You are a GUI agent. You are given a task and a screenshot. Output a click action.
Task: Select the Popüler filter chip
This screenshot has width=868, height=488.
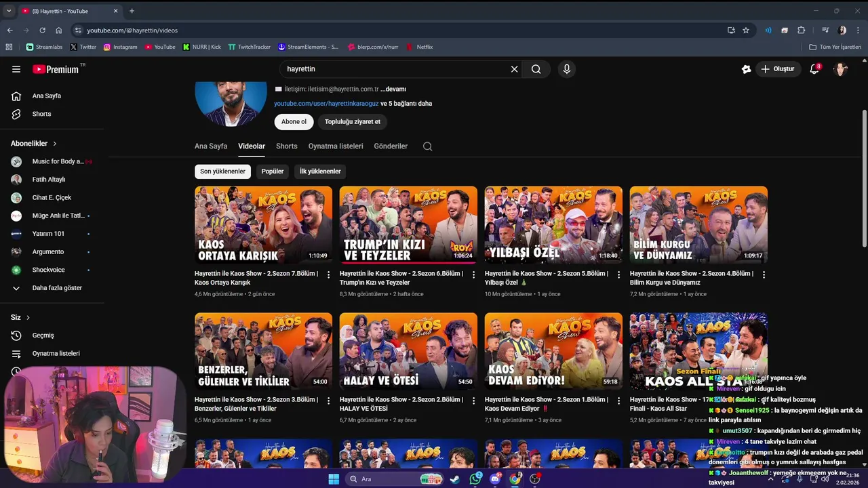(x=273, y=171)
